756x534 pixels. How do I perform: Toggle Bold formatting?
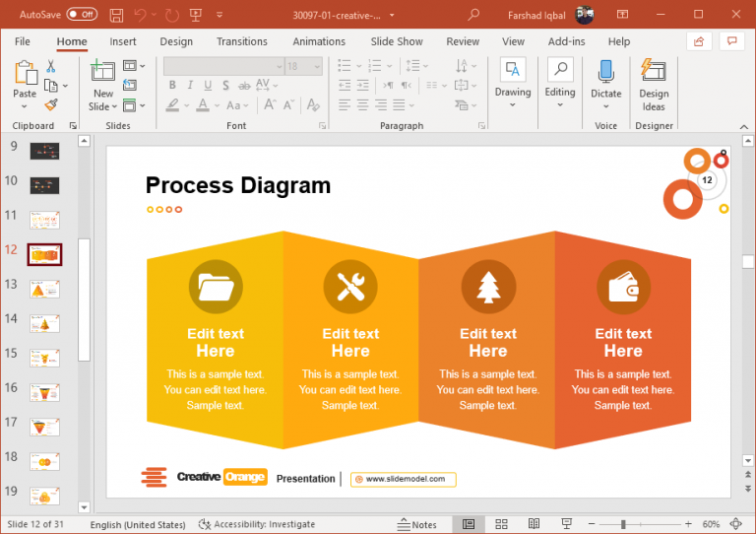point(172,86)
